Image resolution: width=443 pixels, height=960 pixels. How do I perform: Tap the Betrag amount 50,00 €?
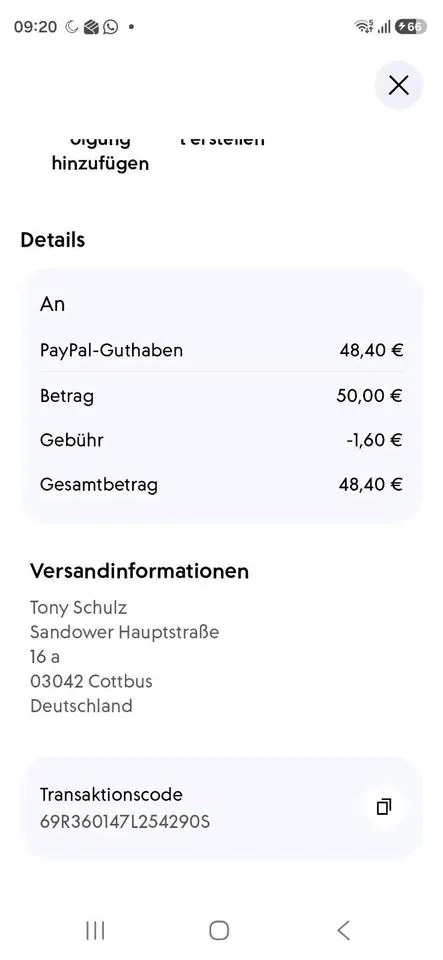(369, 396)
